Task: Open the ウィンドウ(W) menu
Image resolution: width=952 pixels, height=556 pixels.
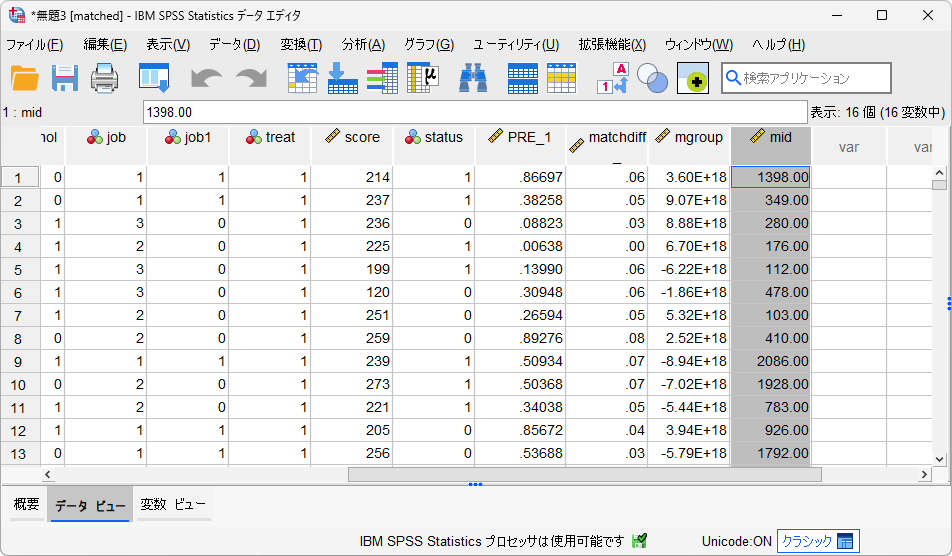Action: pos(699,45)
